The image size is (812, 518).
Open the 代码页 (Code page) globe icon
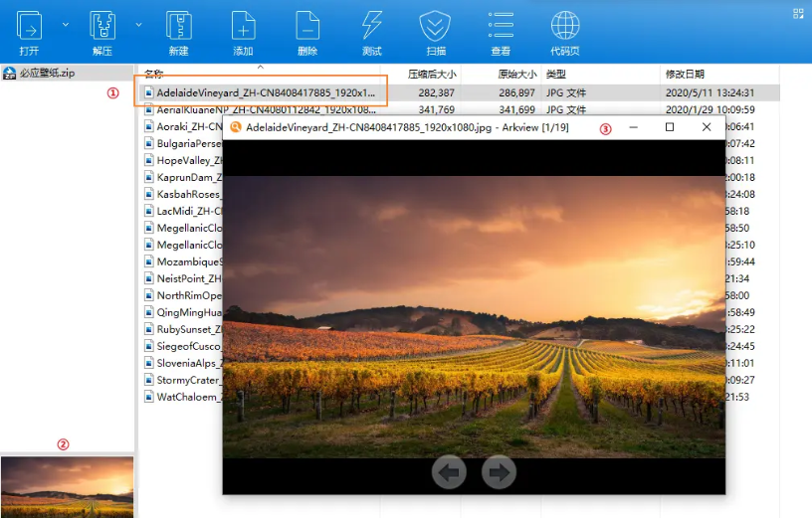[564, 27]
